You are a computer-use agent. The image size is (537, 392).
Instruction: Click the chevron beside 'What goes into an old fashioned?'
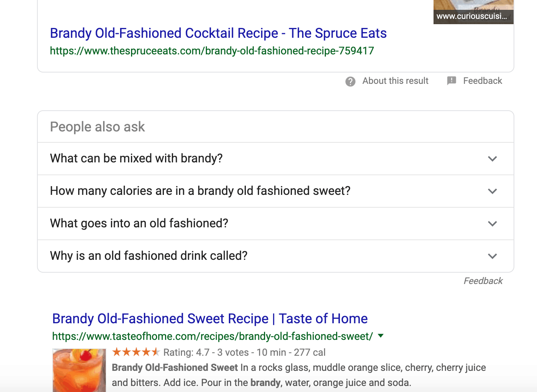[x=492, y=224]
